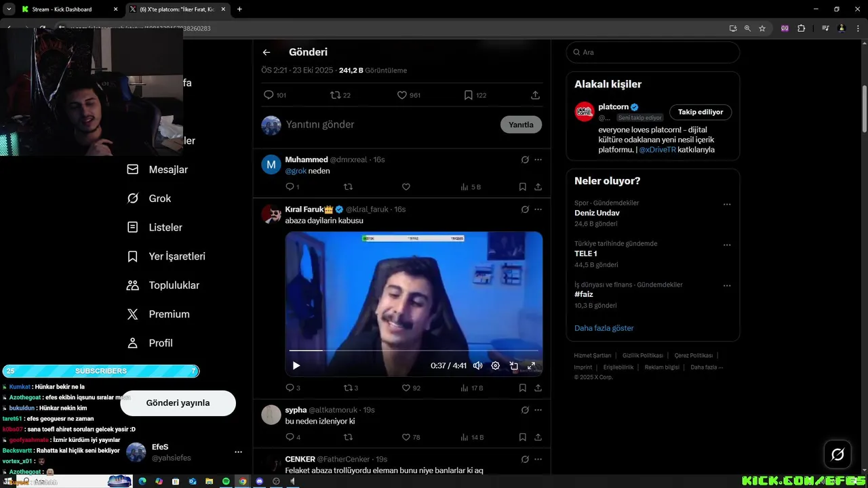Open EfeS account menu dots
868x488 pixels.
(x=238, y=452)
